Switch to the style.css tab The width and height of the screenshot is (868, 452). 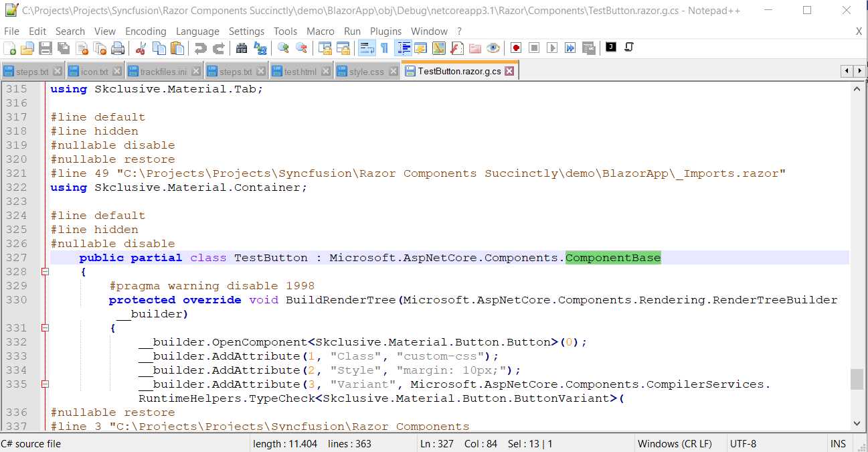click(x=367, y=72)
